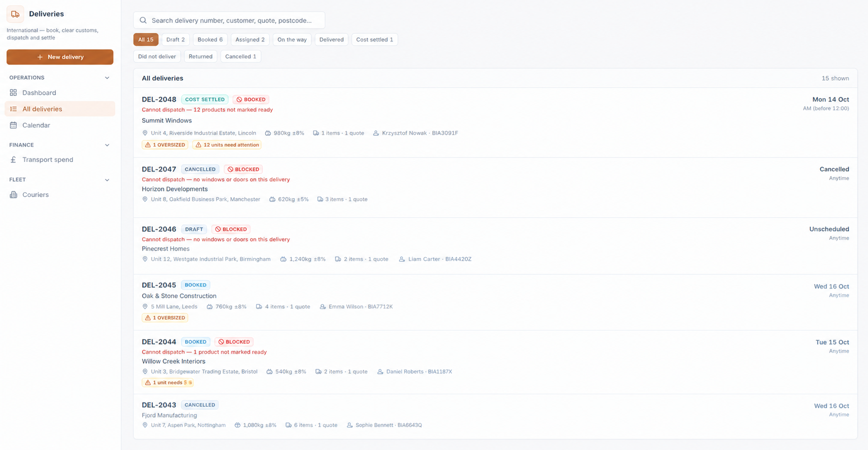Collapse the Finance section chevron

tap(107, 145)
